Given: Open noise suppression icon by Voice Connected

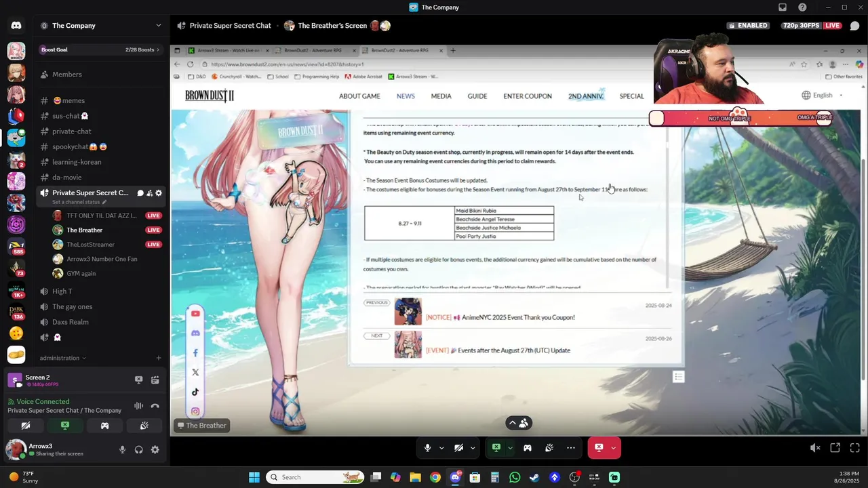Looking at the screenshot, I should pyautogui.click(x=139, y=406).
